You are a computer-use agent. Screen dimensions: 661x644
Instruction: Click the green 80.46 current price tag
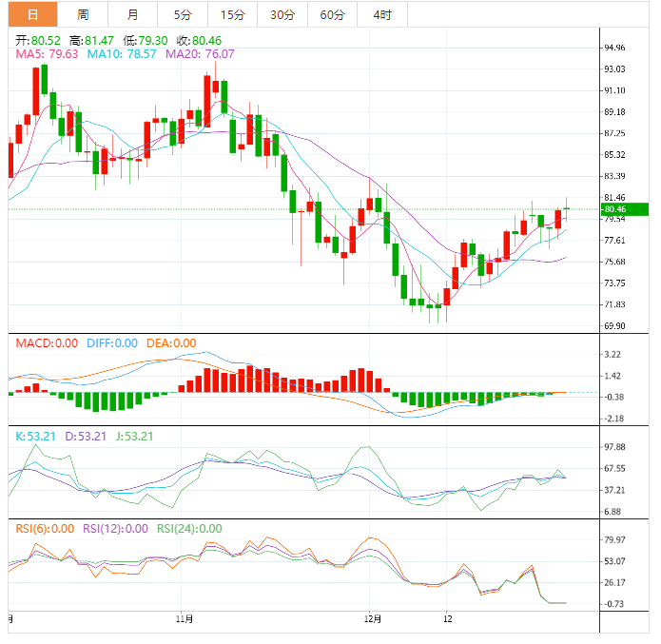click(623, 209)
